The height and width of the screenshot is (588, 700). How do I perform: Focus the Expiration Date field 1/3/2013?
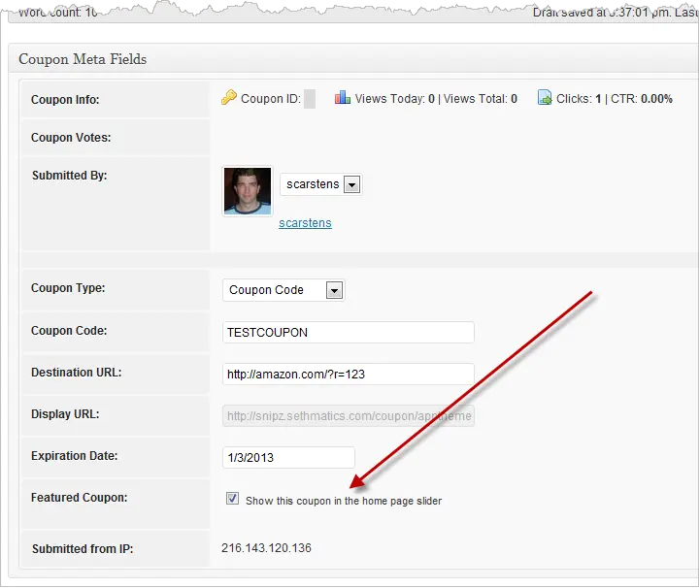(x=288, y=457)
